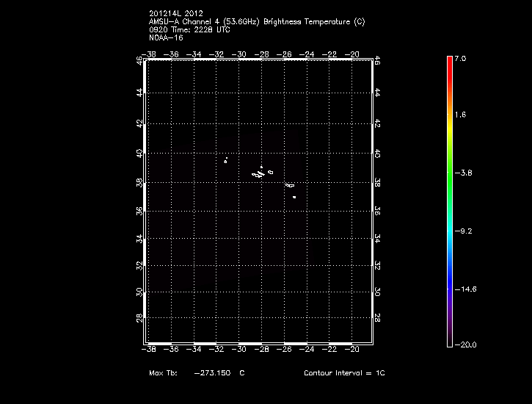Viewport: 532px width, 404px height.
Task: Click the 28 latitude label on right axis
Action: 377,317
